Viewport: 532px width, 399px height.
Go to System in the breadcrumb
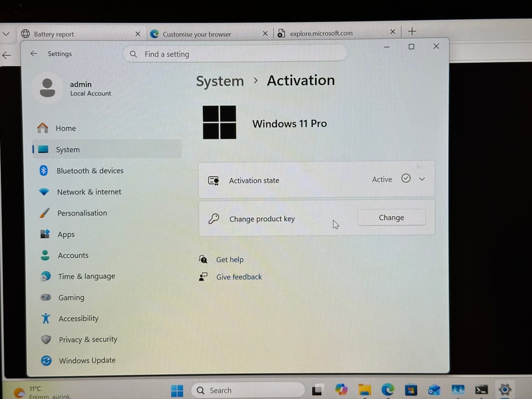(220, 81)
